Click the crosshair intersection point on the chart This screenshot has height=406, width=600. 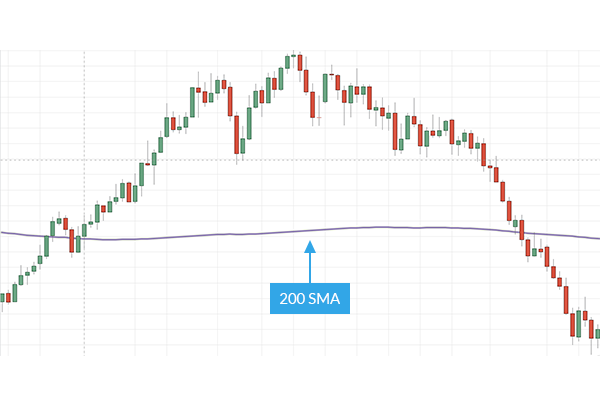click(x=84, y=159)
